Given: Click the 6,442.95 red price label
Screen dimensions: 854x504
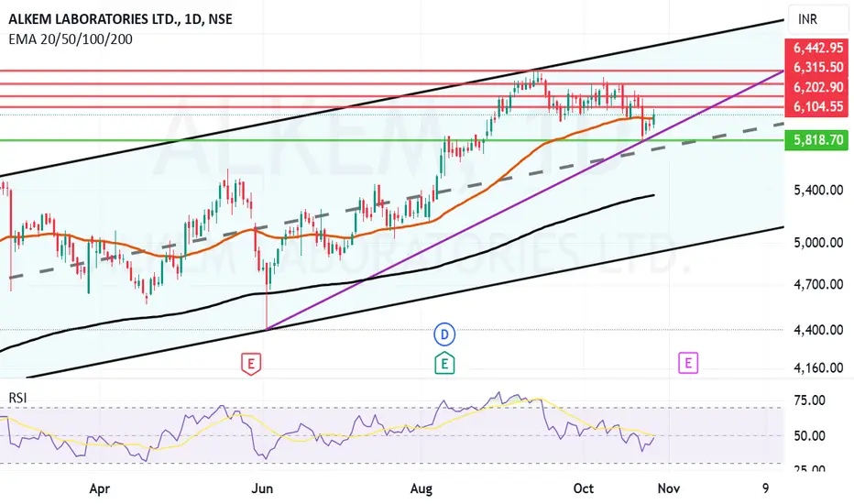Looking at the screenshot, I should pos(818,48).
